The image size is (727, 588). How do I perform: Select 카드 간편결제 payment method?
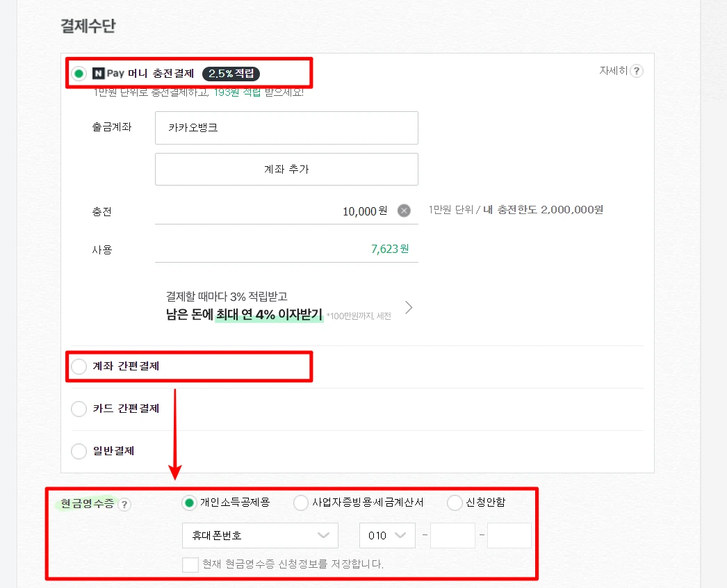[79, 409]
